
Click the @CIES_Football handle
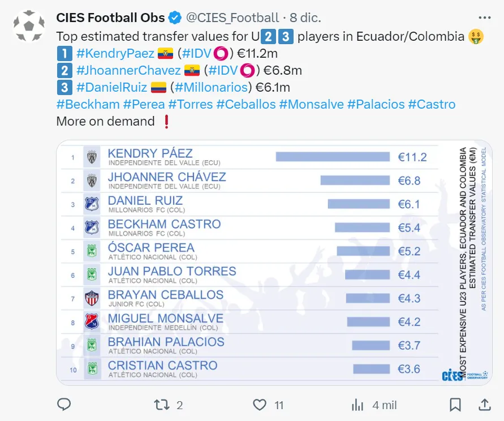tap(232, 18)
